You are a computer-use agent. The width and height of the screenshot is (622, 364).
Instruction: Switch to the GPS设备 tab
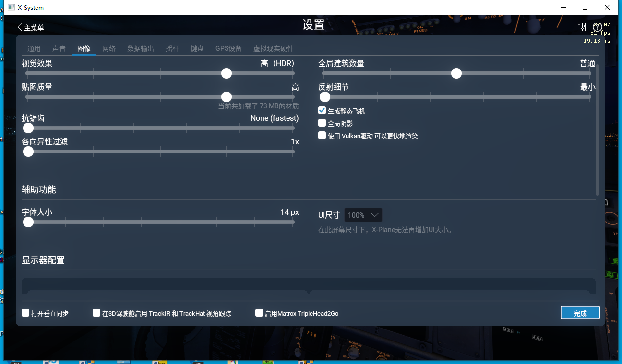pos(228,48)
